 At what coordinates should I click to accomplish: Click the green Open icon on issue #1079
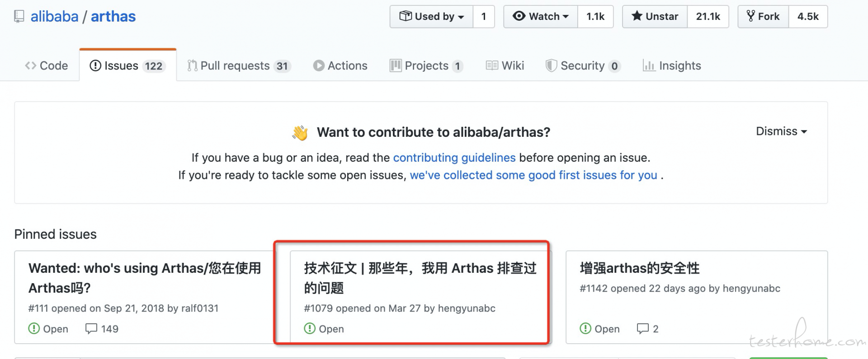click(x=310, y=329)
